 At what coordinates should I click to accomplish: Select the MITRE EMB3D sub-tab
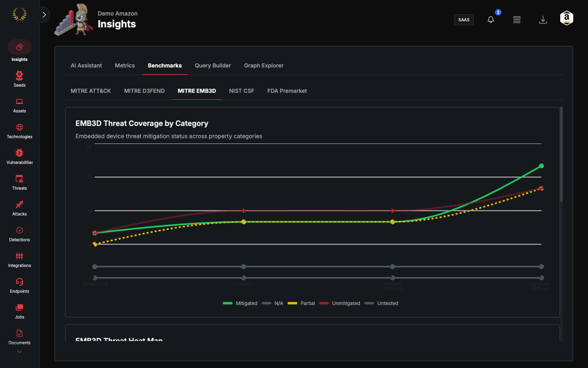click(197, 91)
